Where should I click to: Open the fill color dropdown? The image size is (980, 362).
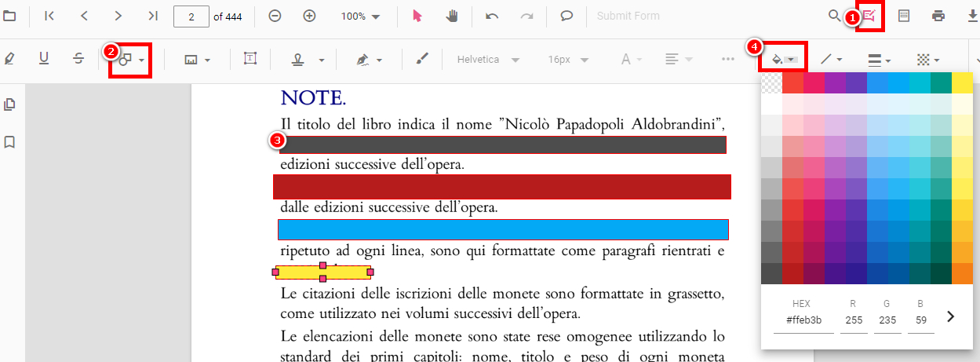tap(784, 60)
